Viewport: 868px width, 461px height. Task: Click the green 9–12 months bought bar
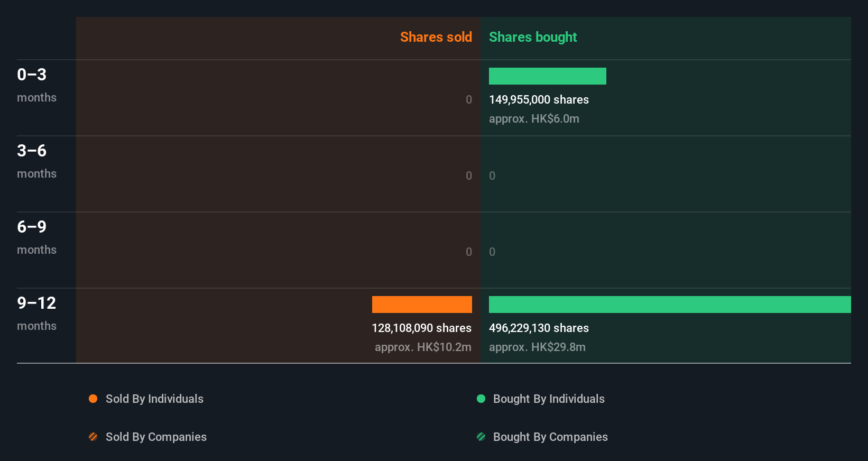pos(670,305)
